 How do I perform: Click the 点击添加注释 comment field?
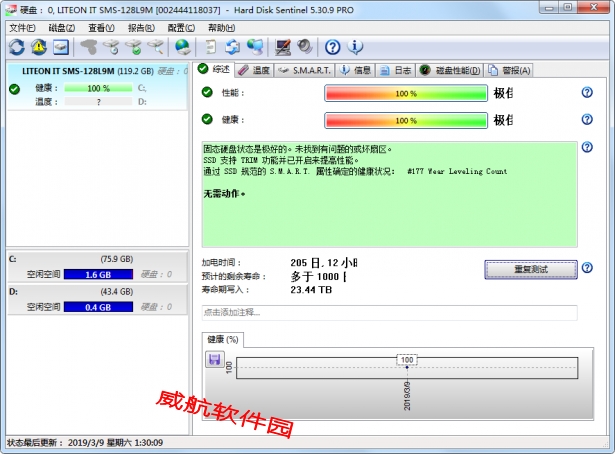click(389, 312)
